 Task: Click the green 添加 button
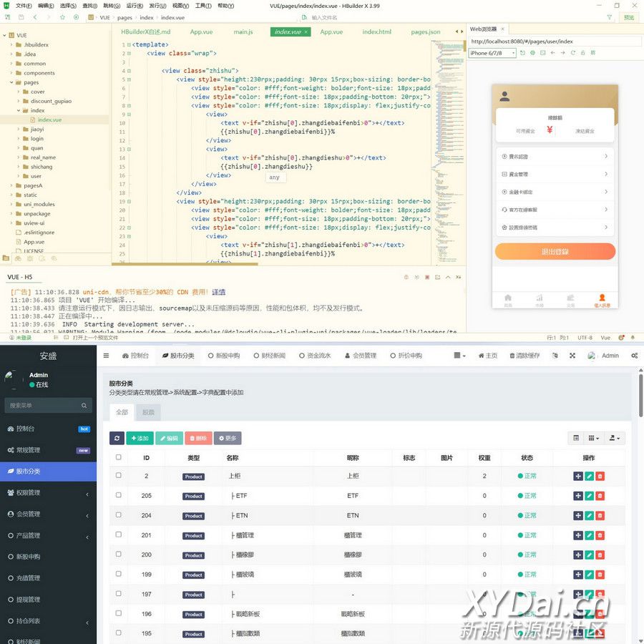pyautogui.click(x=140, y=438)
